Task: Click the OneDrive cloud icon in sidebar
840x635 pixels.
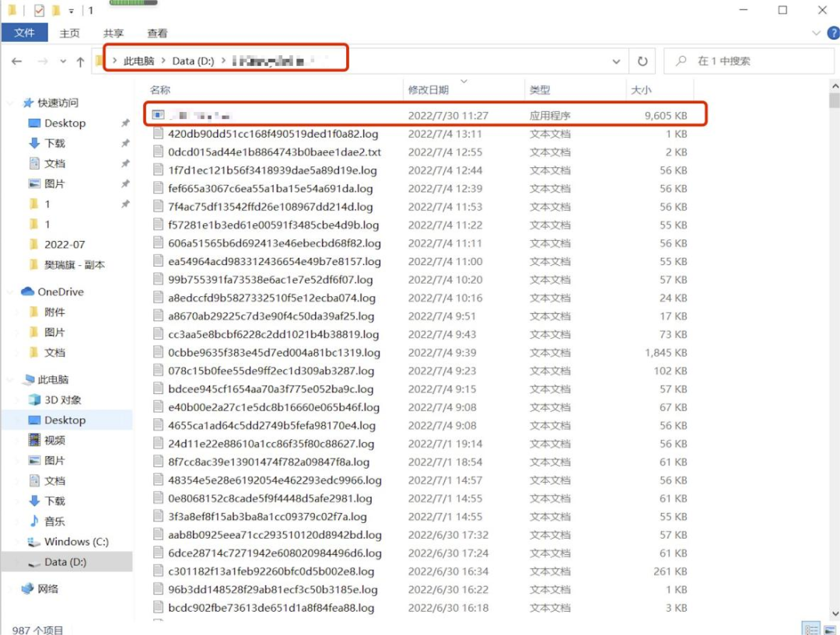Action: (28, 291)
